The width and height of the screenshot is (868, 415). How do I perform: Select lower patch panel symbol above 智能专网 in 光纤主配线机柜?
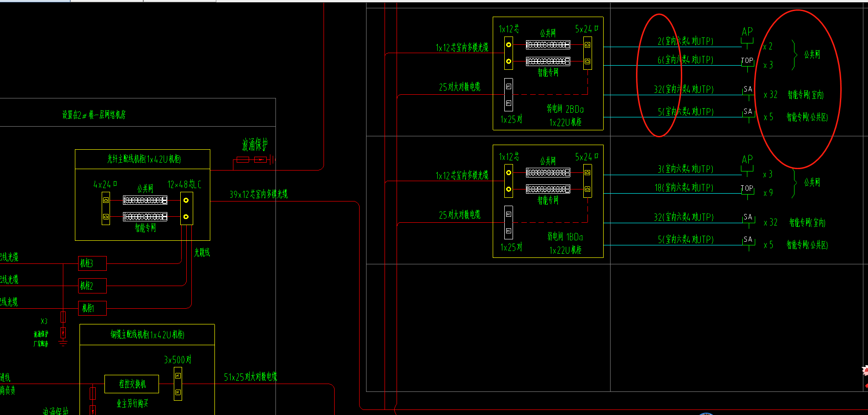(145, 216)
